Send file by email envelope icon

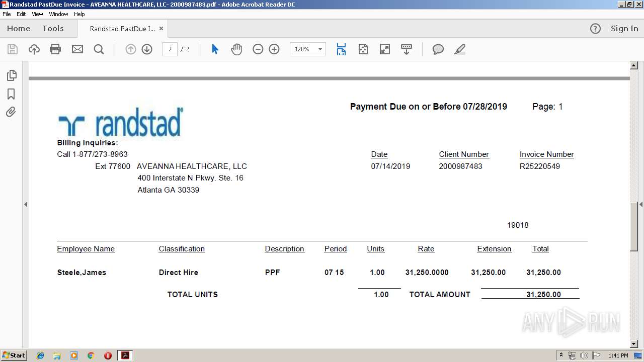coord(77,49)
